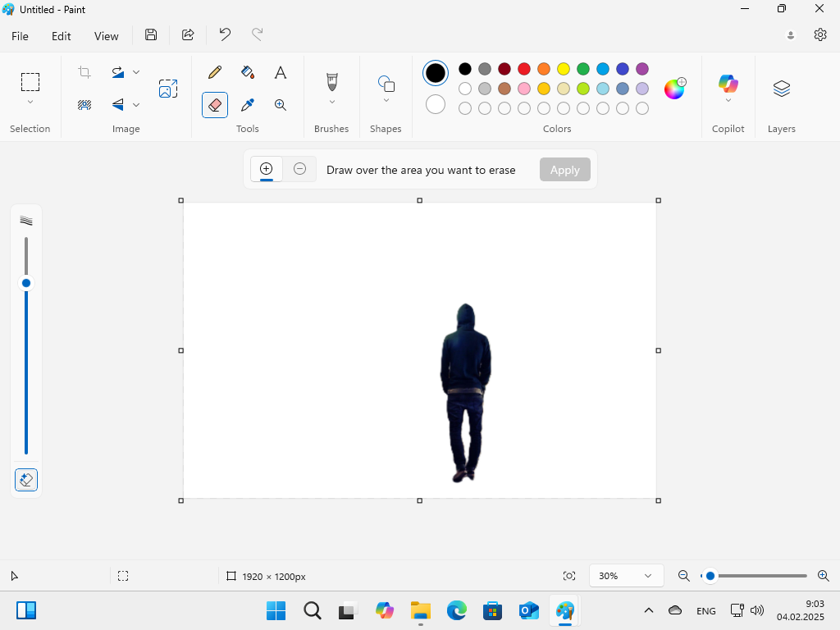This screenshot has height=630, width=840.
Task: Click the zoom in magnifier
Action: point(824,576)
